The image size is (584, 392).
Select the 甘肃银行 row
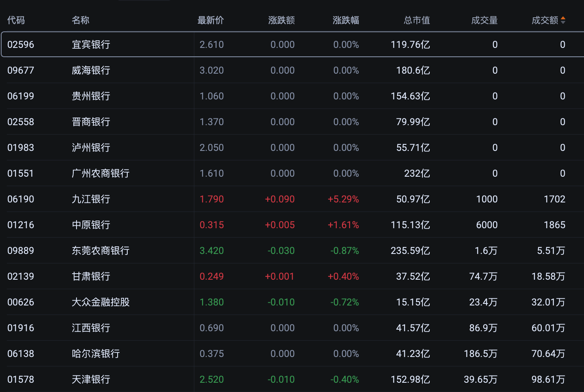91,276
